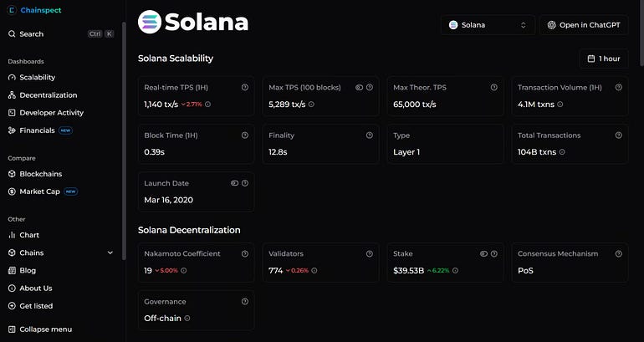
Task: Click the Search field in sidebar
Action: tap(60, 34)
